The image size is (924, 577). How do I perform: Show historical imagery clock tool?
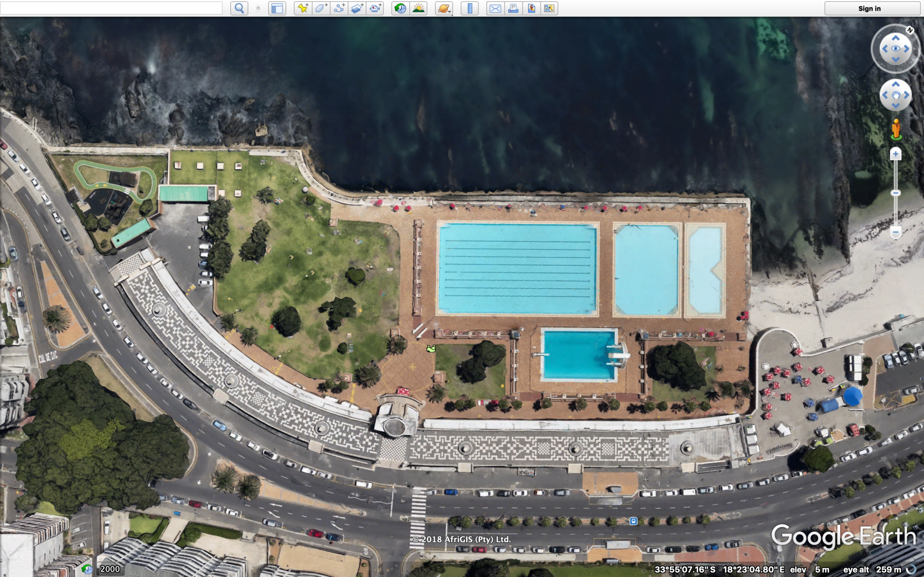400,8
